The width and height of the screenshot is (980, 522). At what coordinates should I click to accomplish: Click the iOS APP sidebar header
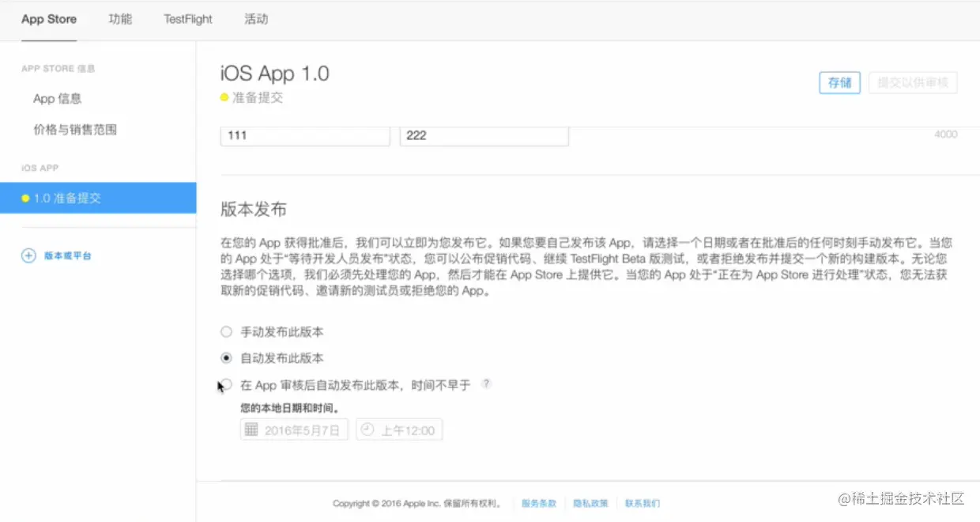(40, 168)
